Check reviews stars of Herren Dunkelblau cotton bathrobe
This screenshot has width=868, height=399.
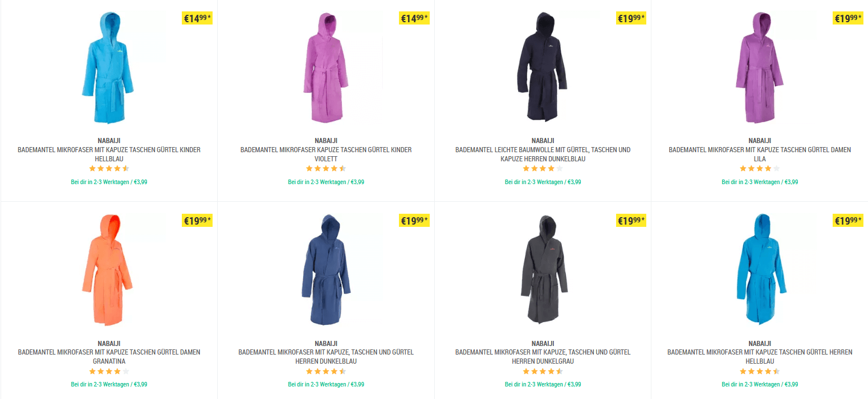543,169
